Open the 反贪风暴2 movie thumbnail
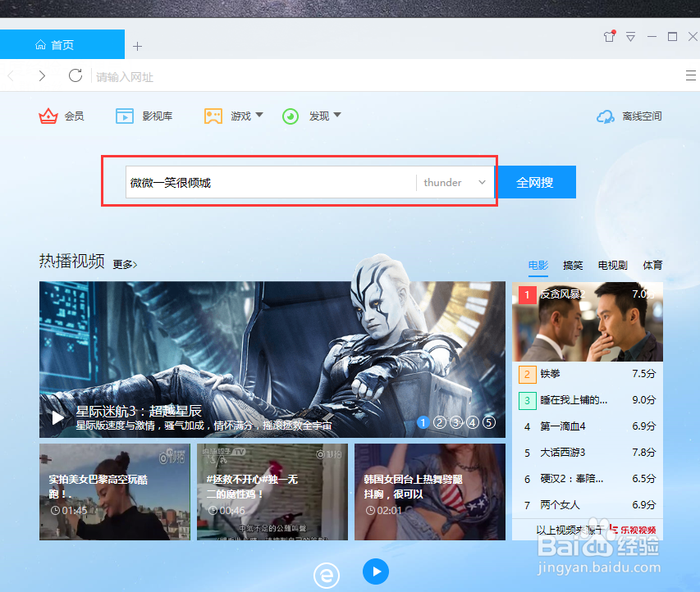The image size is (700, 592). (588, 321)
